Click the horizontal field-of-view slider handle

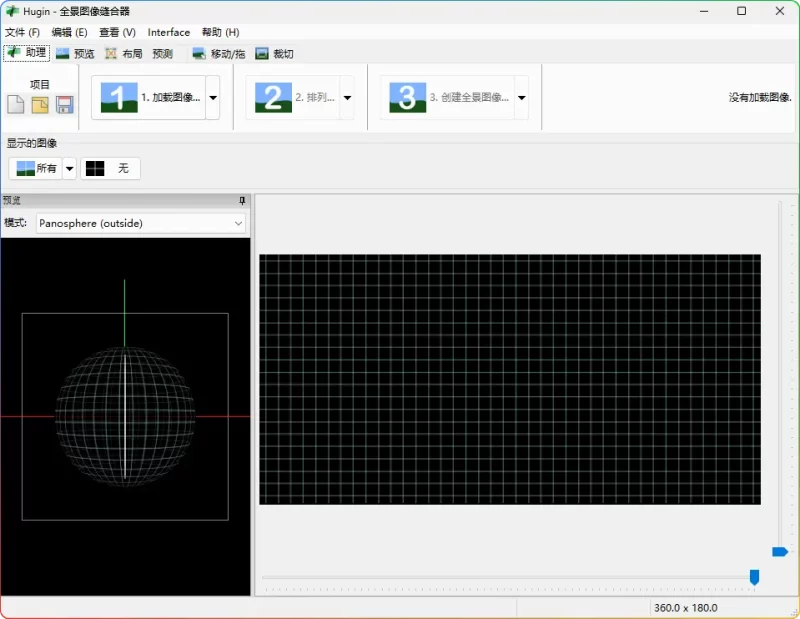(755, 577)
